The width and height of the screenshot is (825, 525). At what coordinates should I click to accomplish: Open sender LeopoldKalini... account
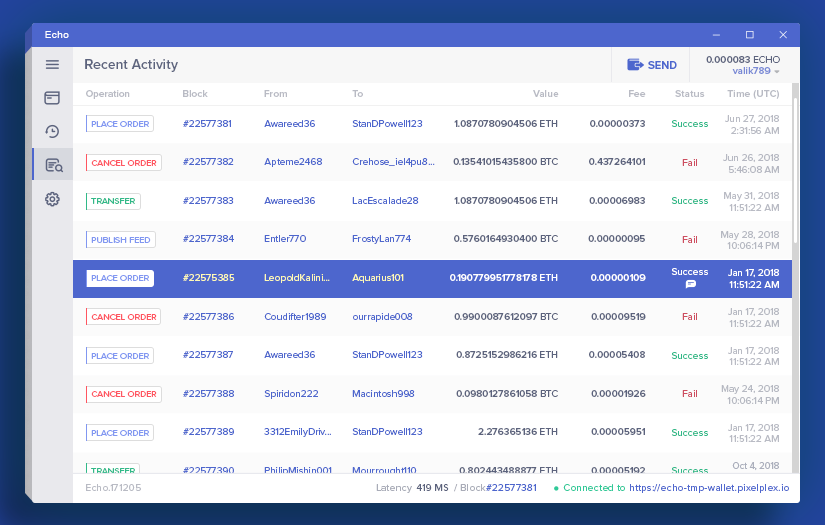297,278
